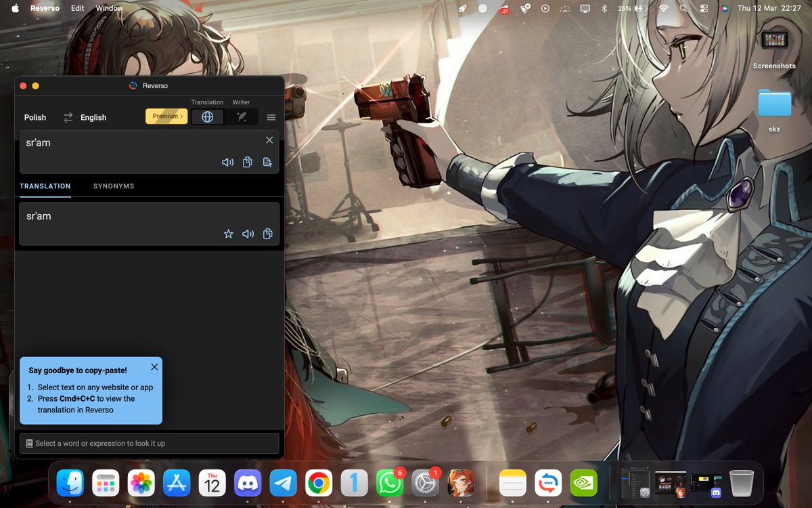Open the Polish source language selector
The width and height of the screenshot is (812, 508).
35,117
